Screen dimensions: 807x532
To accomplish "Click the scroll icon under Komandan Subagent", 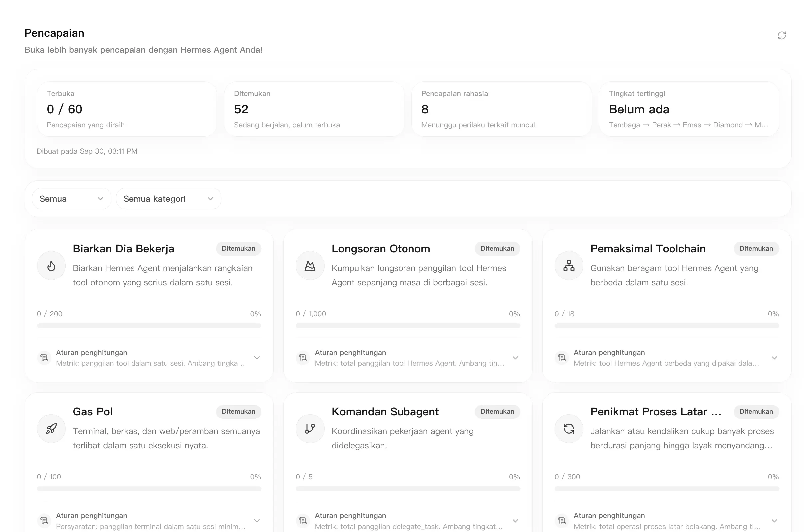I will pyautogui.click(x=303, y=521).
